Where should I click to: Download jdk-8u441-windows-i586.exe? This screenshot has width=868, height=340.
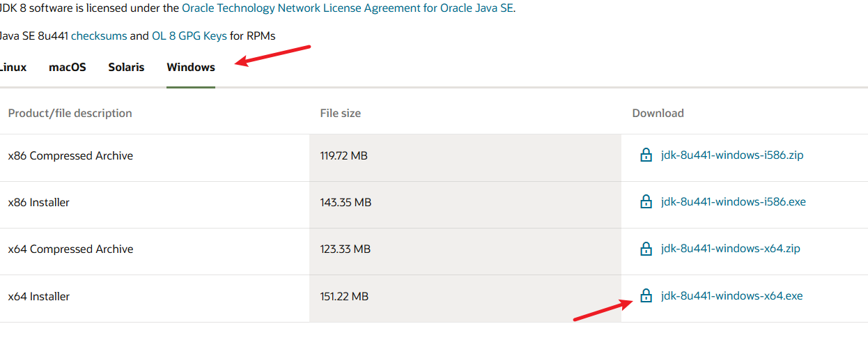coord(734,201)
